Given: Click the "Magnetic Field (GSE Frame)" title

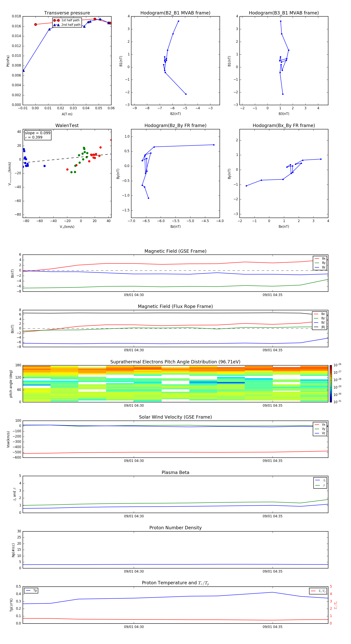Looking at the screenshot, I should (175, 251).
